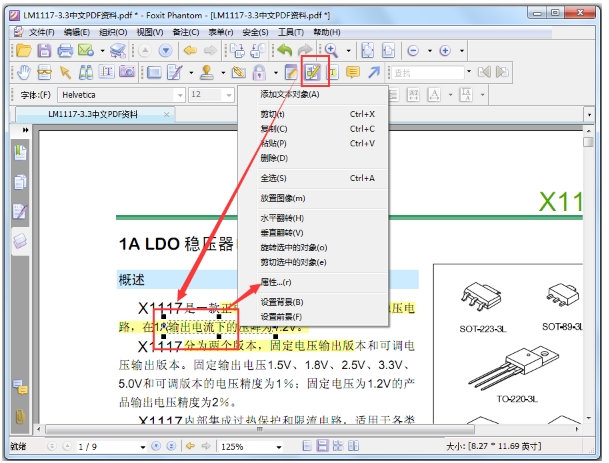Click the 帮助(H) menu
Image resolution: width=609 pixels, height=463 pixels.
tap(327, 32)
